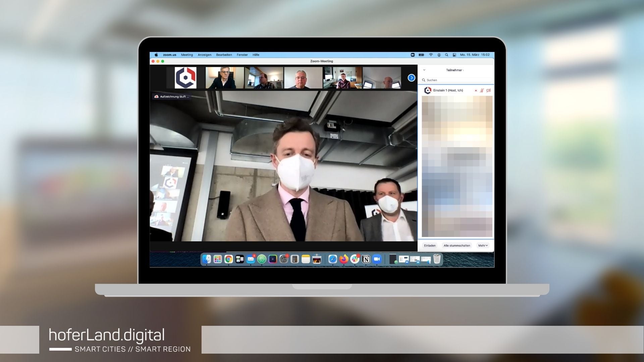Viewport: 644px width, 362px height.
Task: Open Google Chrome in the Dock
Action: click(229, 259)
